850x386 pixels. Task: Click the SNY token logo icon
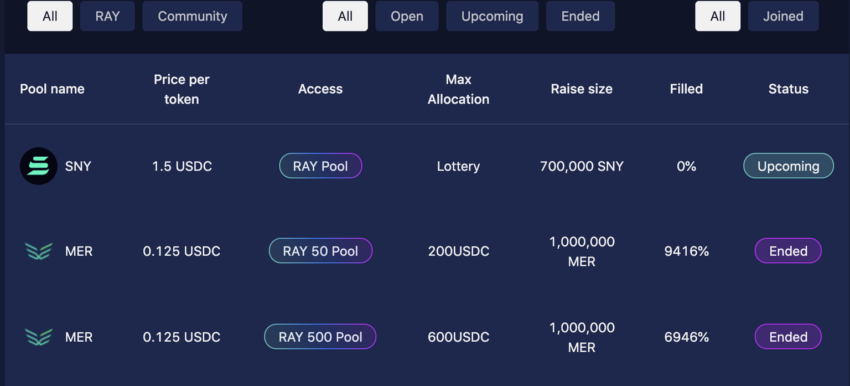[x=38, y=166]
